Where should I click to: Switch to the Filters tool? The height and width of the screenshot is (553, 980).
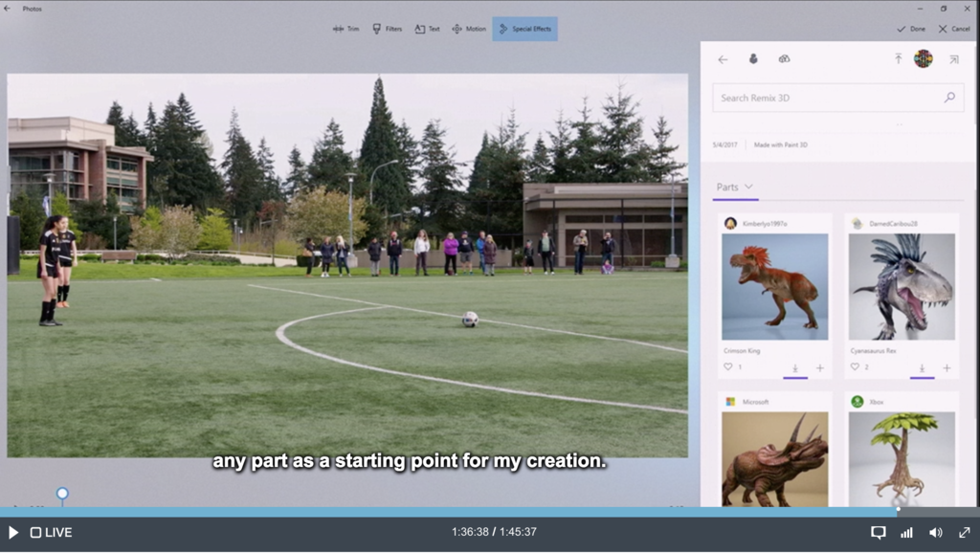tap(387, 29)
